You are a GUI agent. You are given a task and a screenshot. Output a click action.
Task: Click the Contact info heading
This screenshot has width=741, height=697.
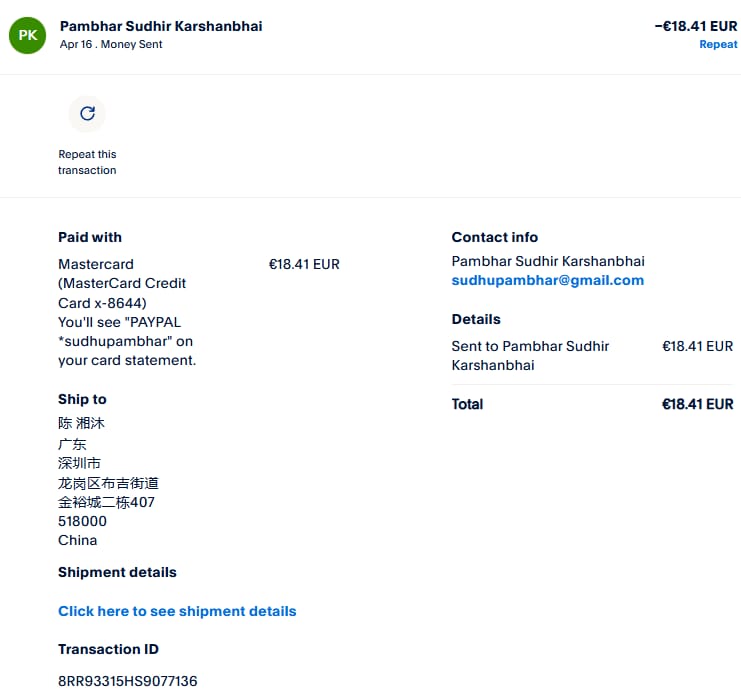pyautogui.click(x=494, y=237)
